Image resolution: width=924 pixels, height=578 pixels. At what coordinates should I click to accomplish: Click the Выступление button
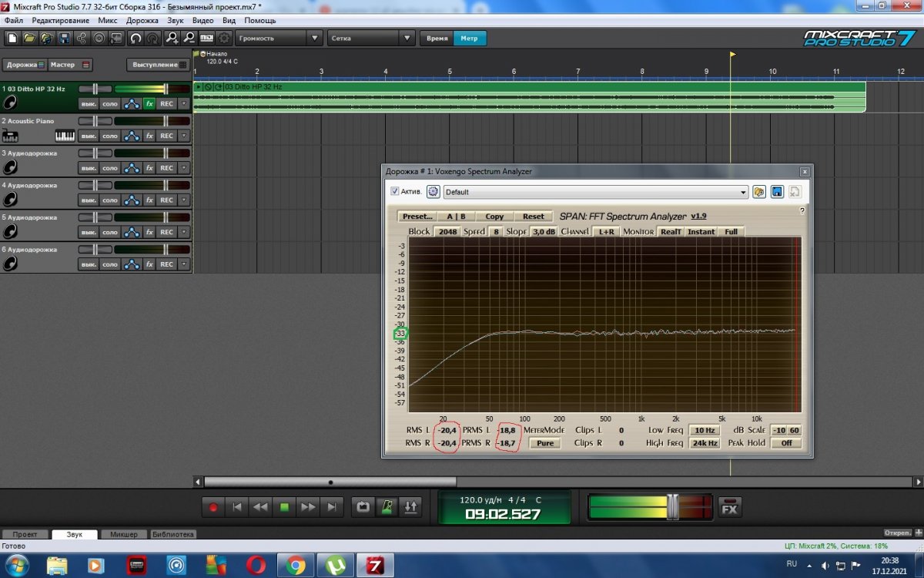(x=159, y=65)
